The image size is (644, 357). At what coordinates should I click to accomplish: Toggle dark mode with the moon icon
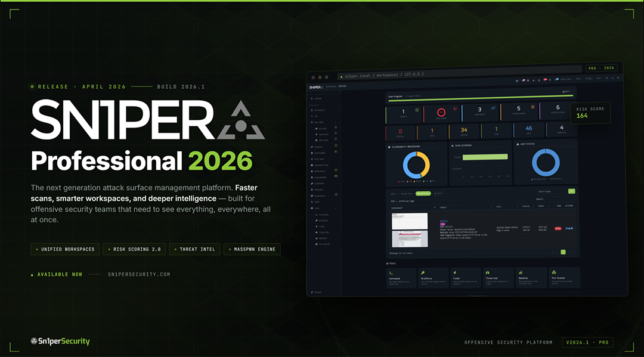[618, 77]
